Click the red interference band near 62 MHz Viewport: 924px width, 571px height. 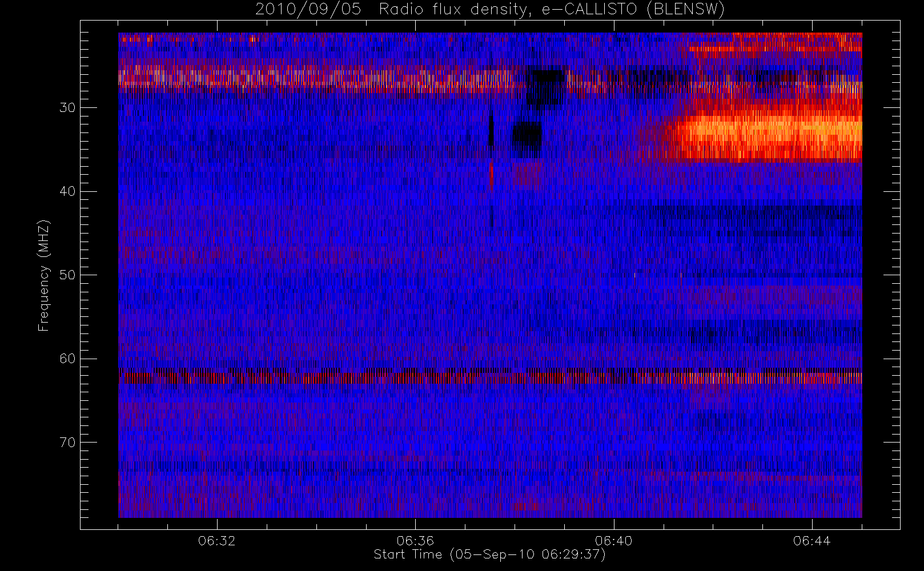pyautogui.click(x=490, y=378)
